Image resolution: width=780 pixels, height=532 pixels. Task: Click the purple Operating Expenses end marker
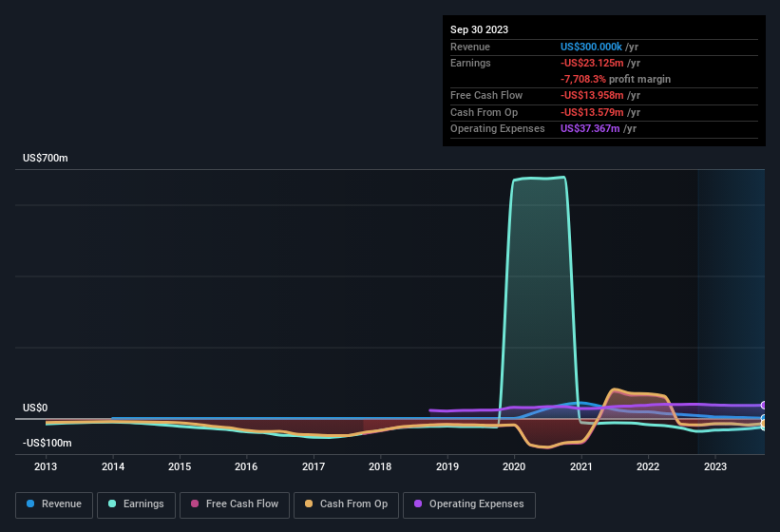pyautogui.click(x=763, y=406)
